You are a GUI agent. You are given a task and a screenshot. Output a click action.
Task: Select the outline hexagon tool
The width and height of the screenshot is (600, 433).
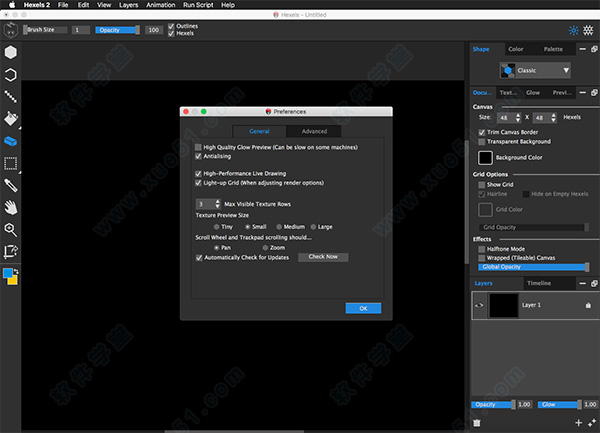pyautogui.click(x=11, y=75)
